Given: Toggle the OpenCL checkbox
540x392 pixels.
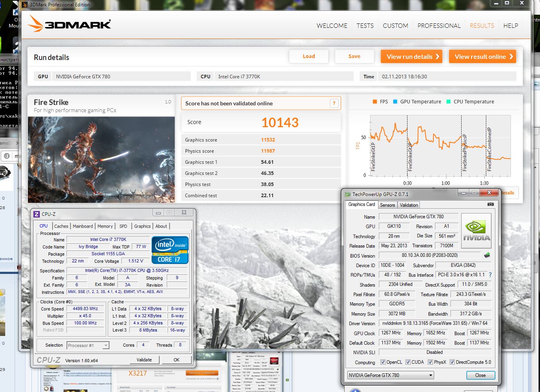Looking at the screenshot, I should (x=383, y=362).
